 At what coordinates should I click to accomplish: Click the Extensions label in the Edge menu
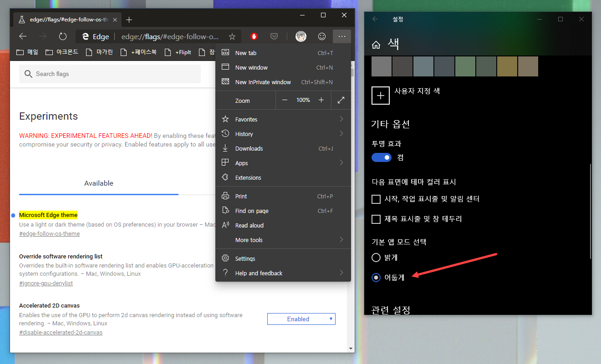coord(248,178)
